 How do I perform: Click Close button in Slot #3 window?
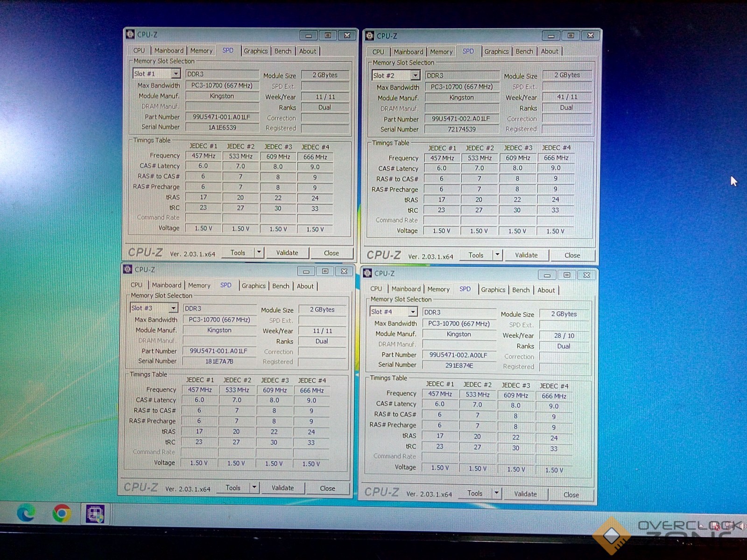tap(327, 488)
